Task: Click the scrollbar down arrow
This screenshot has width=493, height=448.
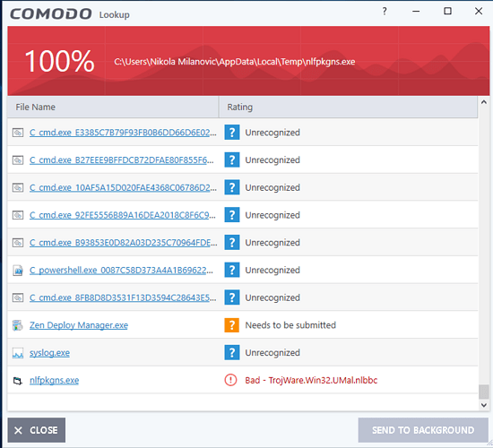Action: pos(484,405)
